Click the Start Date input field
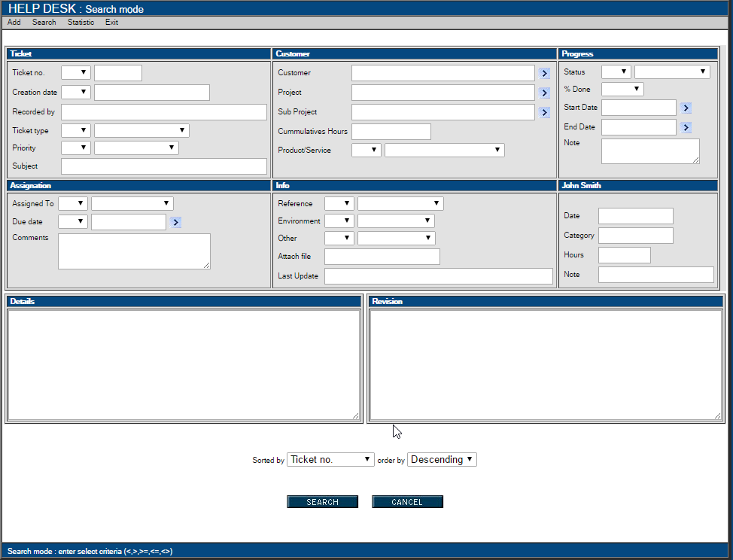The width and height of the screenshot is (733, 560). coord(639,108)
